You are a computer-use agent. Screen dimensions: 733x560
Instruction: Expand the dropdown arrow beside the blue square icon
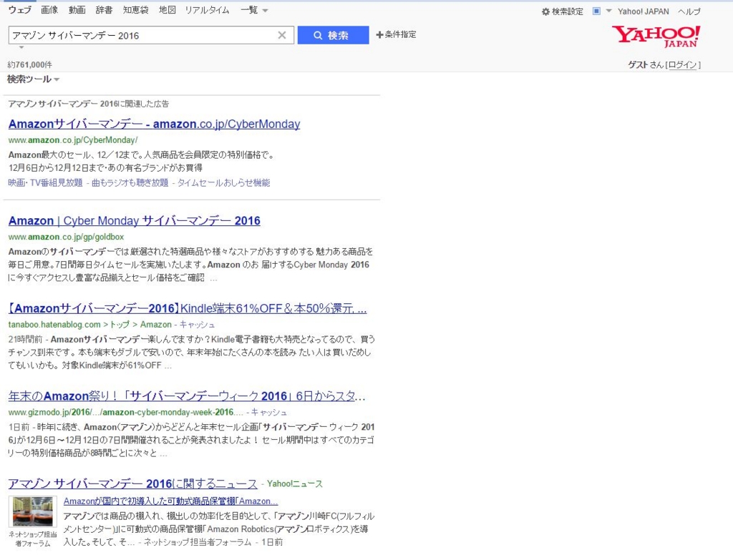[x=608, y=11]
